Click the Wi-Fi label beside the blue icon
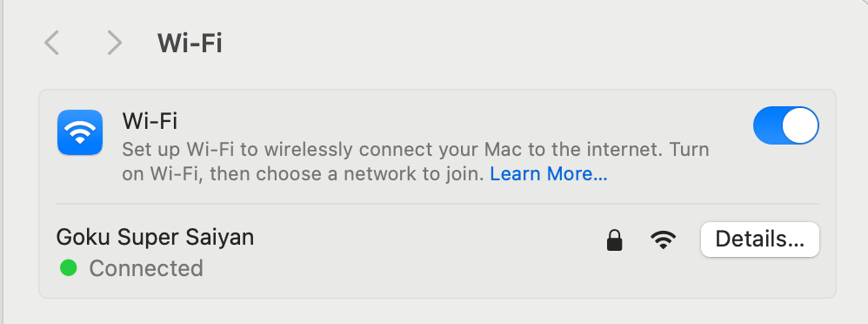Image resolution: width=868 pixels, height=324 pixels. tap(150, 120)
